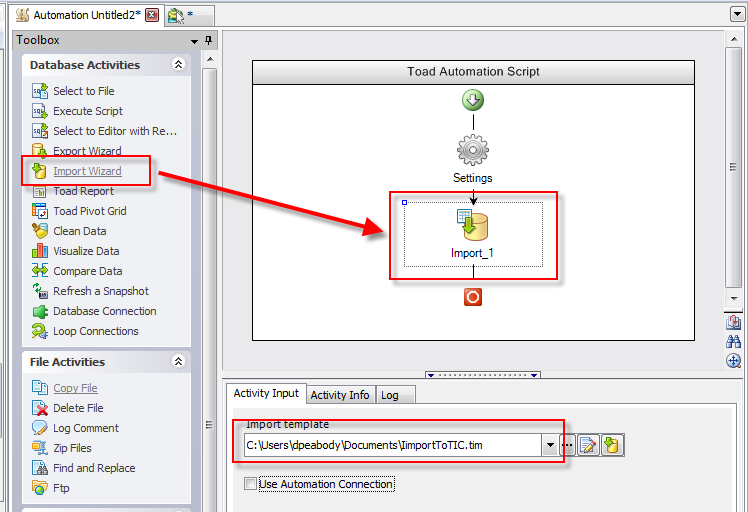The image size is (748, 512).
Task: Close the Automation Untitled2 tab
Action: [152, 15]
